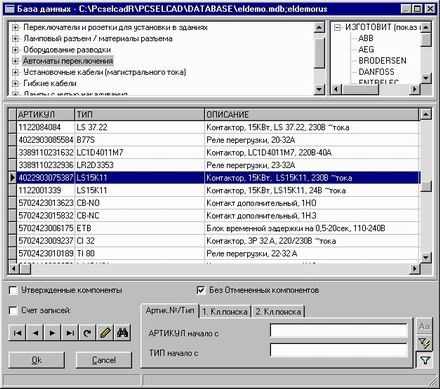Click manufacturer panel horizontal scroll right arrow
This screenshot has width=440, height=389.
(x=415, y=89)
